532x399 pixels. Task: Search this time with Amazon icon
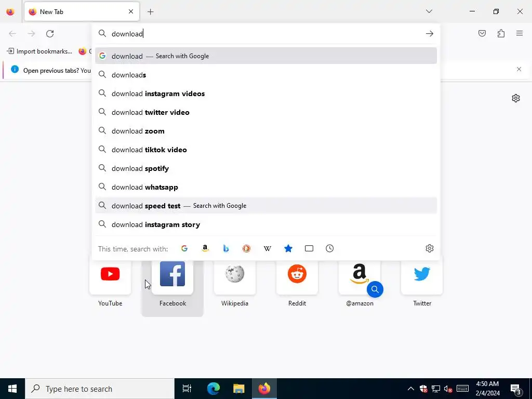pos(205,248)
